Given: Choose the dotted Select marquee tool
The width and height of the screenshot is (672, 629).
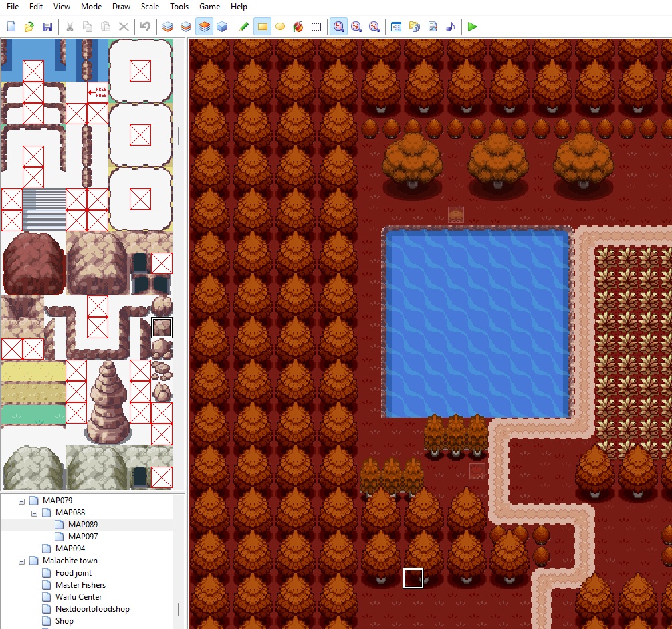Looking at the screenshot, I should [316, 27].
